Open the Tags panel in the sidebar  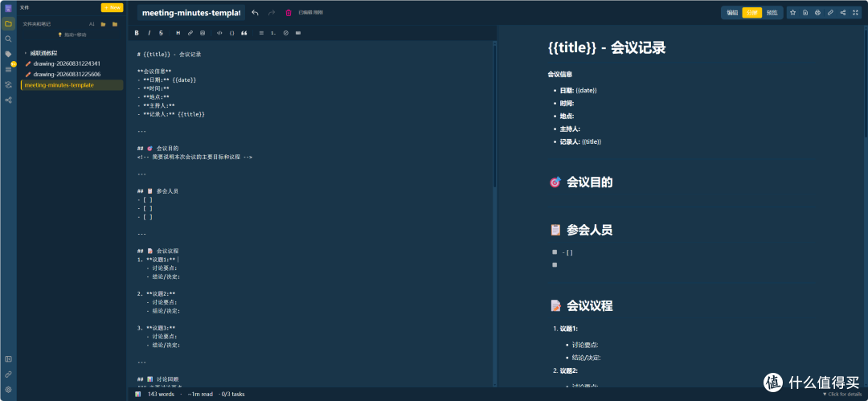(x=8, y=54)
